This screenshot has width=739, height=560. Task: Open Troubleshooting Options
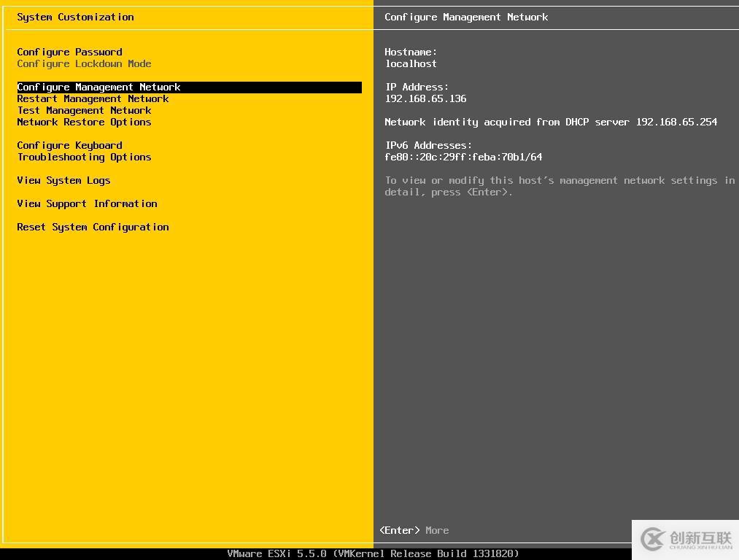(84, 157)
